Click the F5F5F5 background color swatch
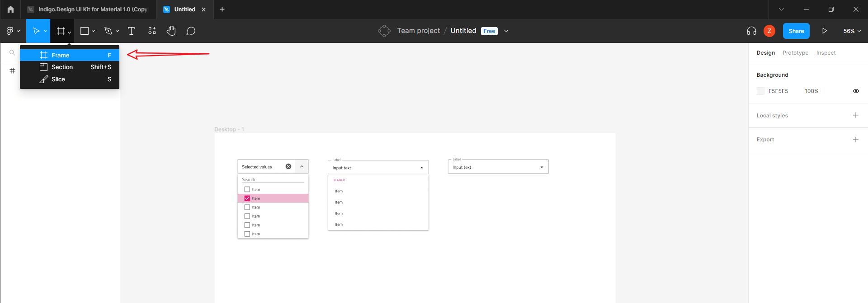This screenshot has height=303, width=868. tap(760, 91)
